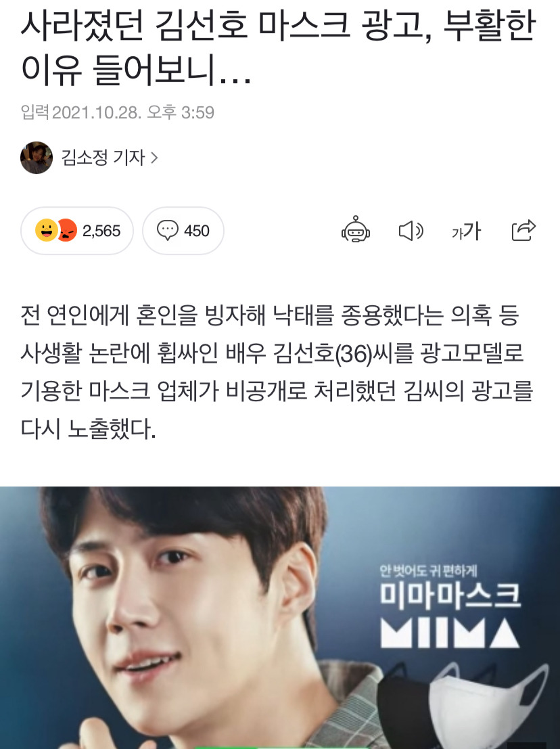Open reporter 김소정's profile photo
The image size is (560, 749).
coord(37,158)
